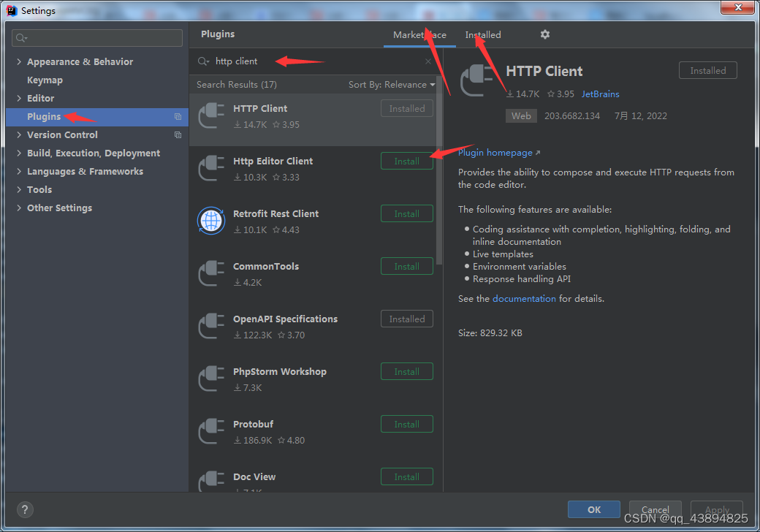
Task: Select the Retrofit Rest Client plugin name
Action: [275, 213]
